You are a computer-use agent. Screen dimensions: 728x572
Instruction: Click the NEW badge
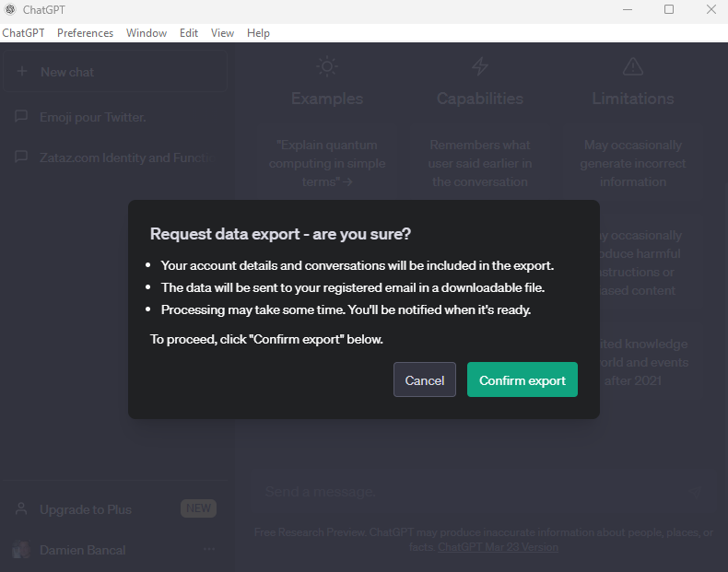point(198,508)
